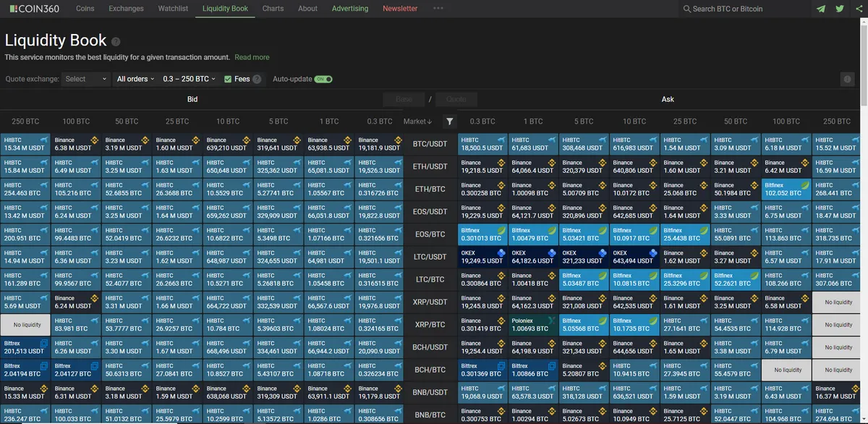Image resolution: width=868 pixels, height=424 pixels.
Task: Open the three-dots more menu
Action: 438,9
